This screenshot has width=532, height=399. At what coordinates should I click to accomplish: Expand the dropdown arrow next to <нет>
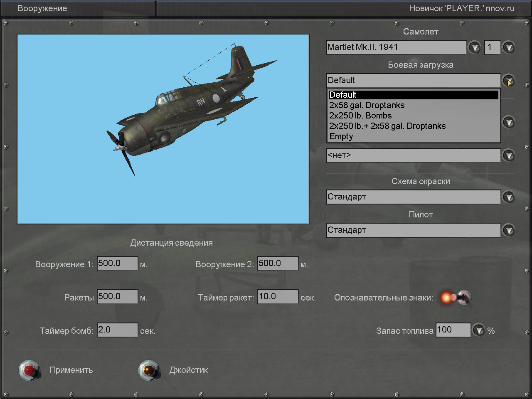508,155
